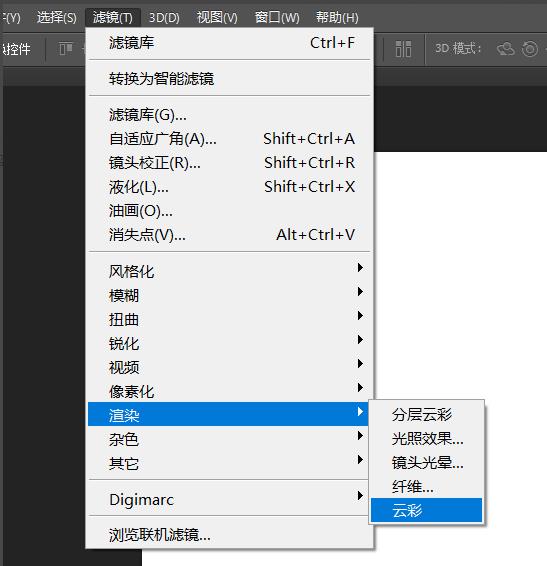Expand the 风格化 submenu
547x566 pixels.
pyautogui.click(x=229, y=271)
